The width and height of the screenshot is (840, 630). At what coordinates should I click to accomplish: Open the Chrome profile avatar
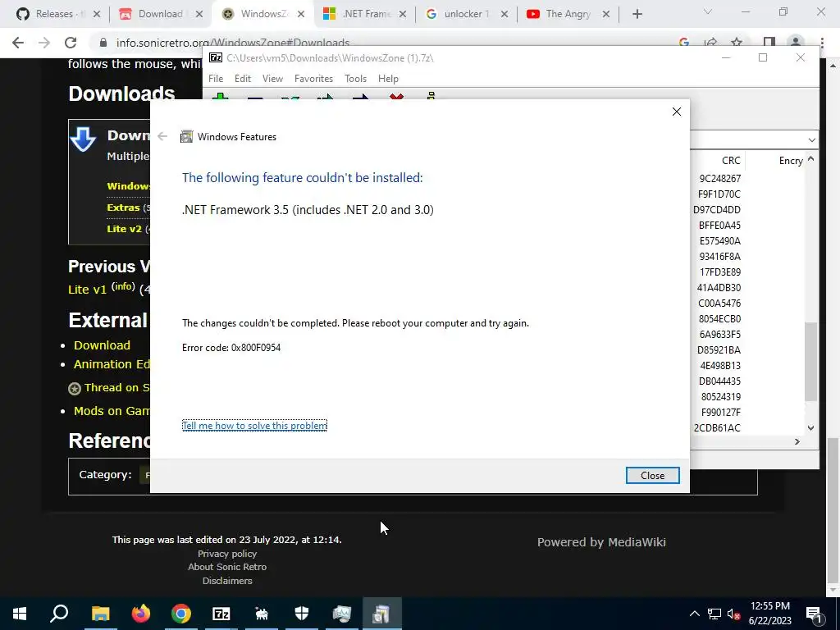(796, 43)
